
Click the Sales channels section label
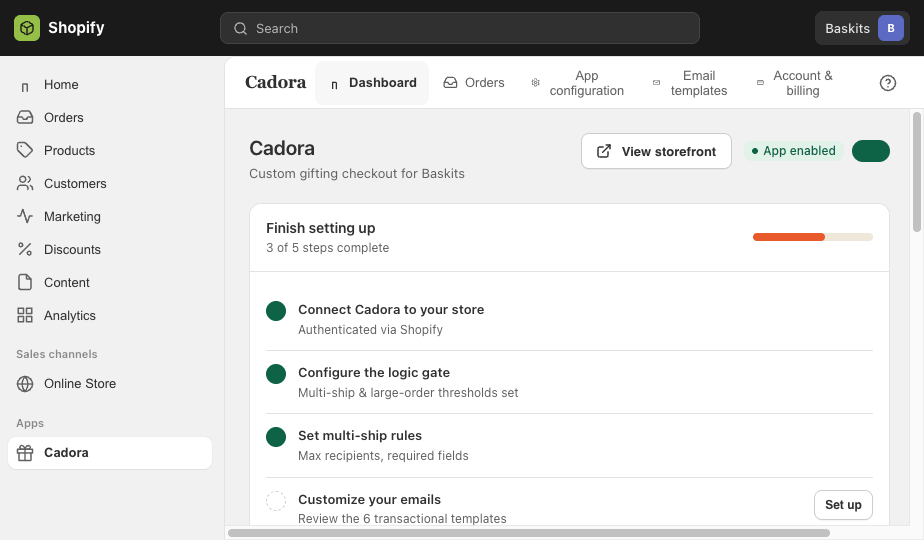pos(57,354)
